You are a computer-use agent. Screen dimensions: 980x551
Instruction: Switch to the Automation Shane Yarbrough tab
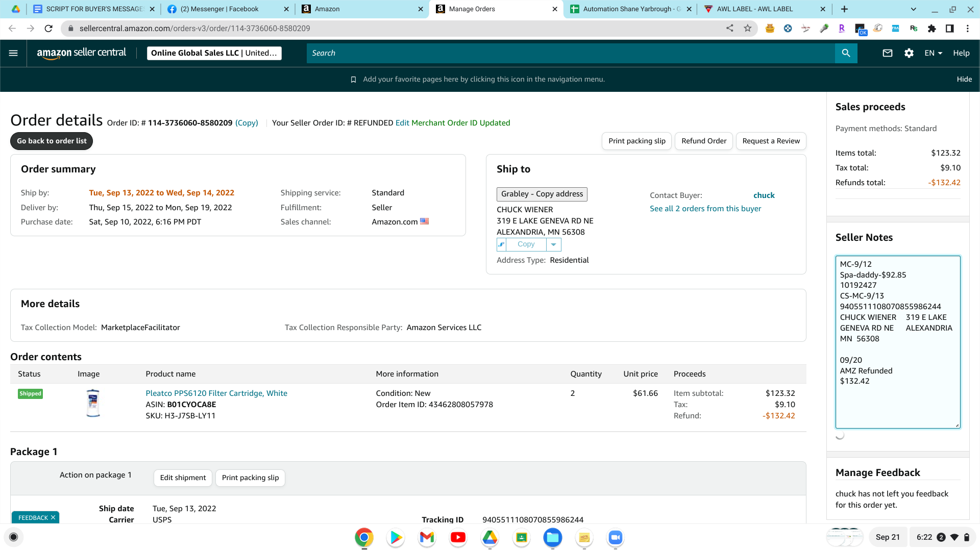[x=630, y=9]
